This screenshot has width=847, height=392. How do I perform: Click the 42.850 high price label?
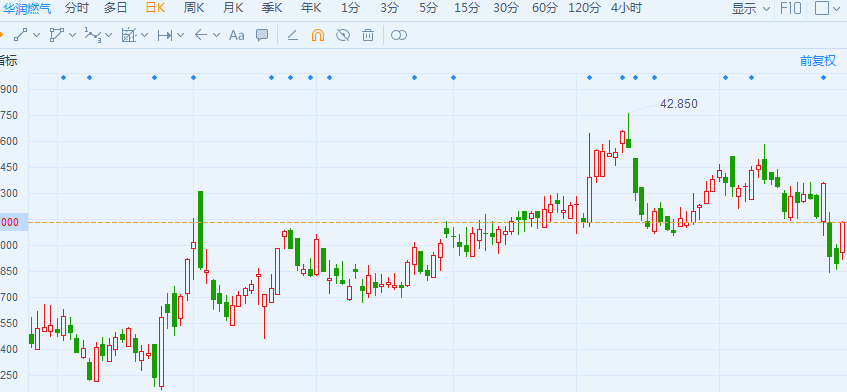point(678,104)
